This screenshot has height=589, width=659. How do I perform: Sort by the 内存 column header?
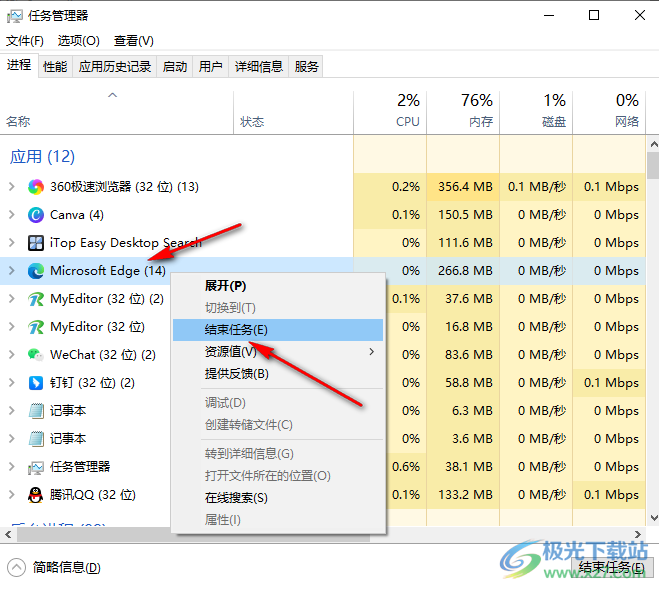click(463, 113)
